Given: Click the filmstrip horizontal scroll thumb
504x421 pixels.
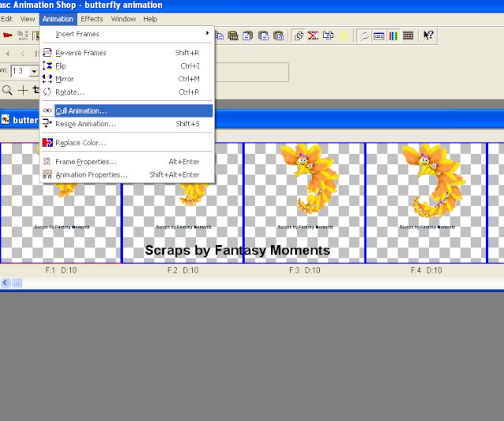Looking at the screenshot, I should 17,282.
